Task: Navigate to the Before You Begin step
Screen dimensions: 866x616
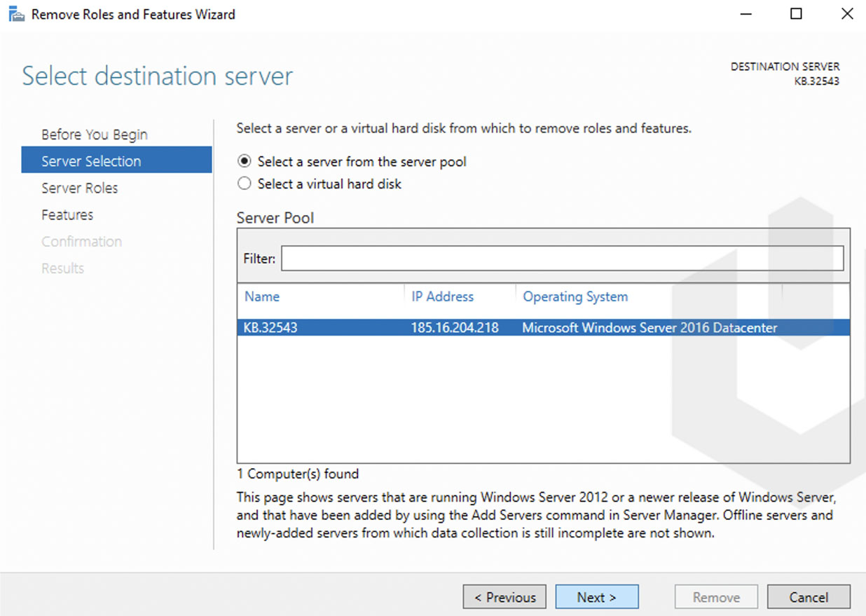Action: click(x=94, y=134)
